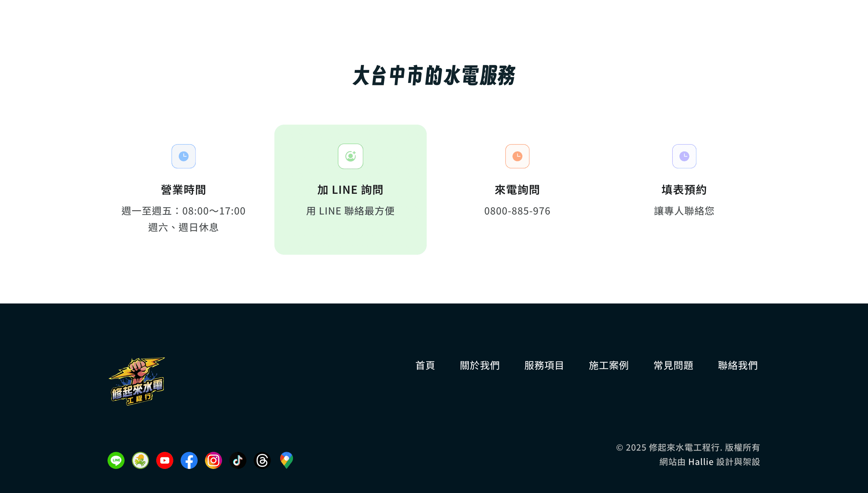868x493 pixels.
Task: Click the purple icon above 填表預約
Action: (x=684, y=156)
